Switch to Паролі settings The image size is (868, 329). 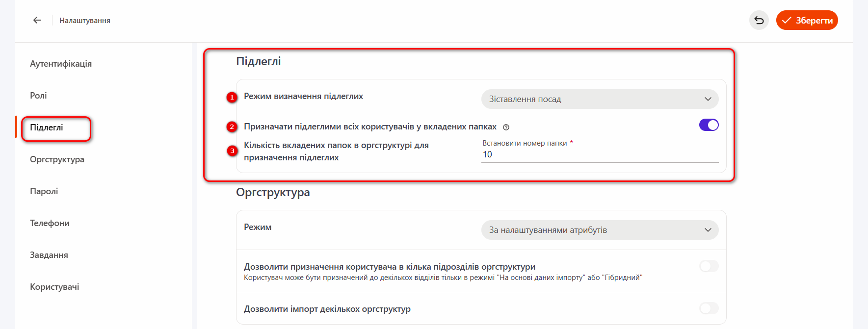pyautogui.click(x=44, y=191)
